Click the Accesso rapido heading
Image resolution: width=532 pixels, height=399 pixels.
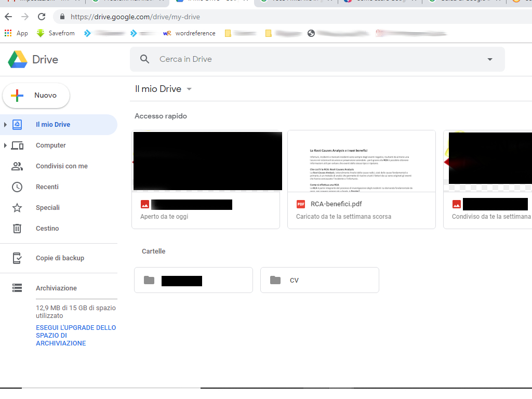coord(161,116)
